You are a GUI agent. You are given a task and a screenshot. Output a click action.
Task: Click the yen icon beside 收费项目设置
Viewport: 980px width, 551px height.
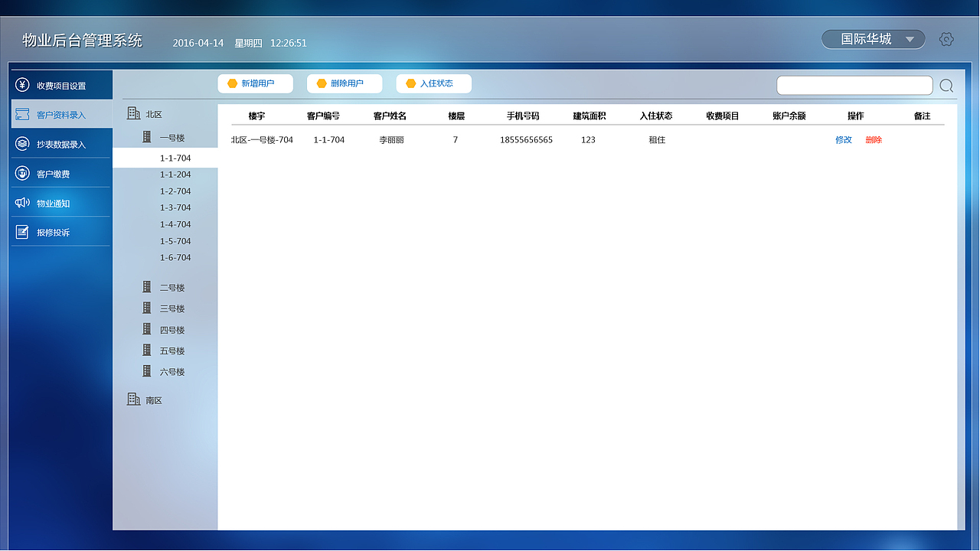click(x=22, y=85)
